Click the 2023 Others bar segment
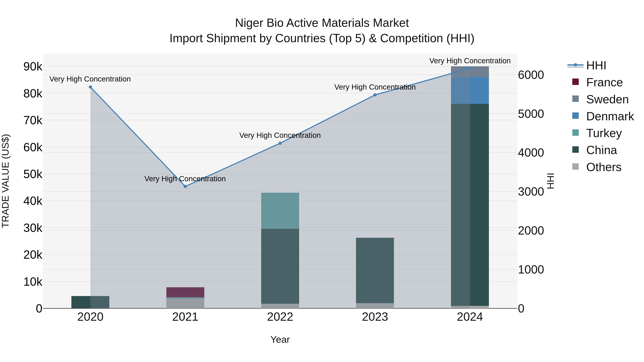Screen dimensions: 644x362 click(x=375, y=306)
